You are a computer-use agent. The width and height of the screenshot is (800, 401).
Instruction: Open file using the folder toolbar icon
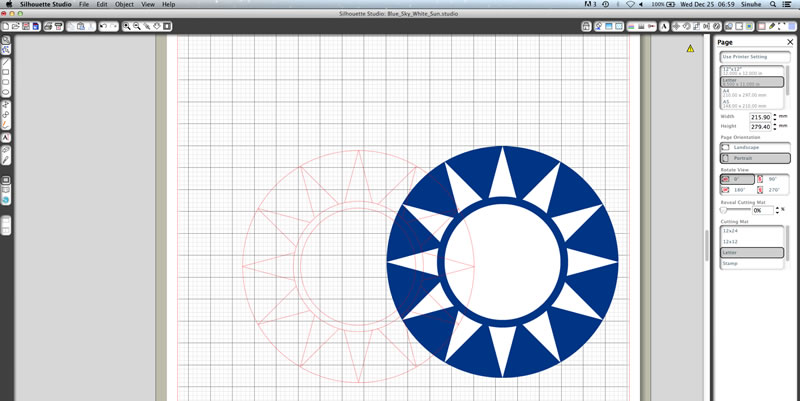point(15,27)
